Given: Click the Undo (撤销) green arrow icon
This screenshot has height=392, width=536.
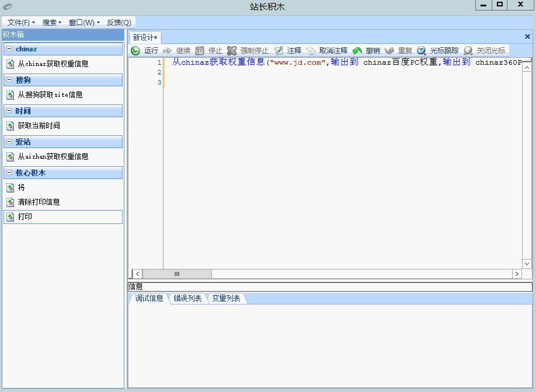Looking at the screenshot, I should pyautogui.click(x=357, y=51).
